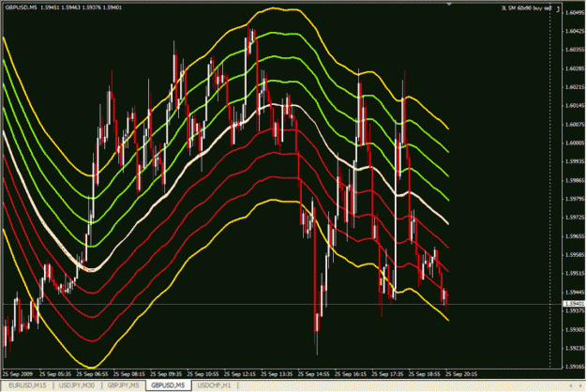Screen dimensions: 586x392
Task: Click the 1.59865 price on the scale
Action: pyautogui.click(x=575, y=180)
